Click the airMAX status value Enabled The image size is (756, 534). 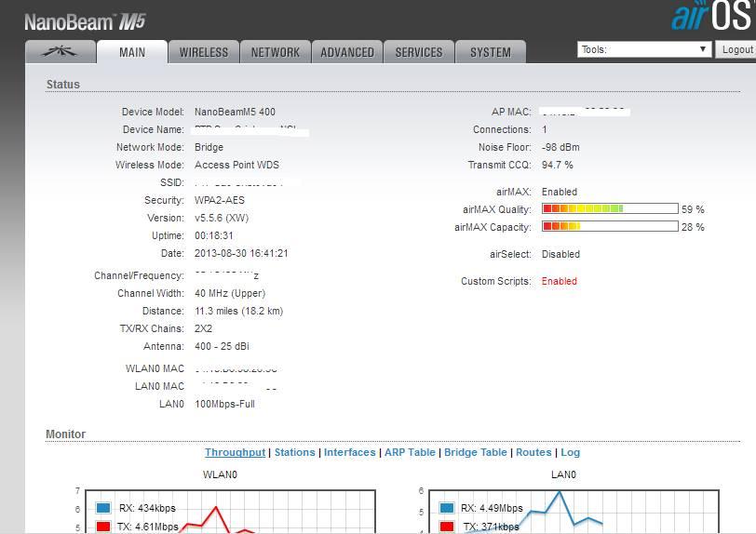(x=560, y=192)
